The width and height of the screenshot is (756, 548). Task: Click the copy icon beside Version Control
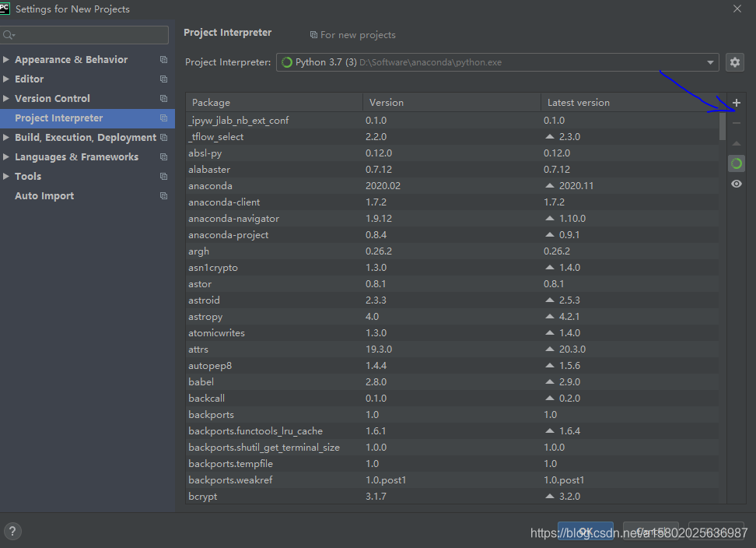point(163,98)
